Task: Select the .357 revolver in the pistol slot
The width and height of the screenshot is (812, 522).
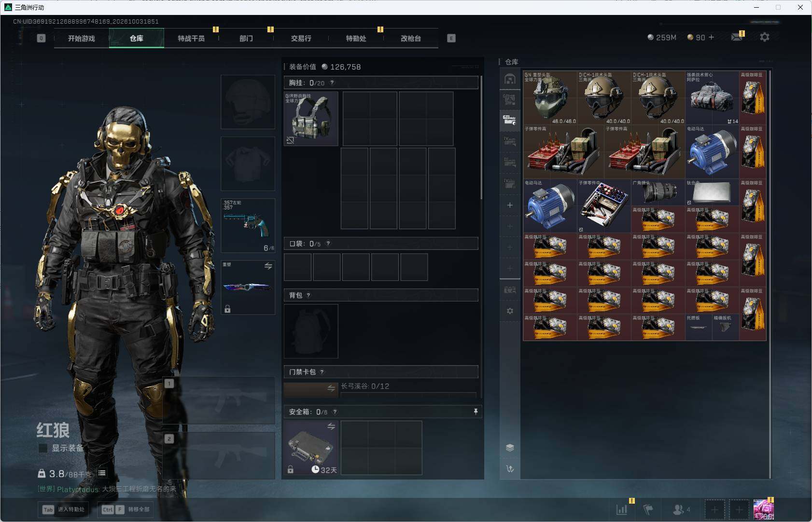Action: click(248, 226)
